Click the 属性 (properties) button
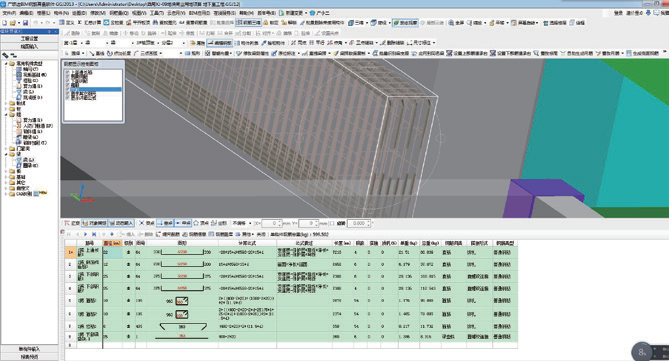669x361 pixels. (197, 43)
